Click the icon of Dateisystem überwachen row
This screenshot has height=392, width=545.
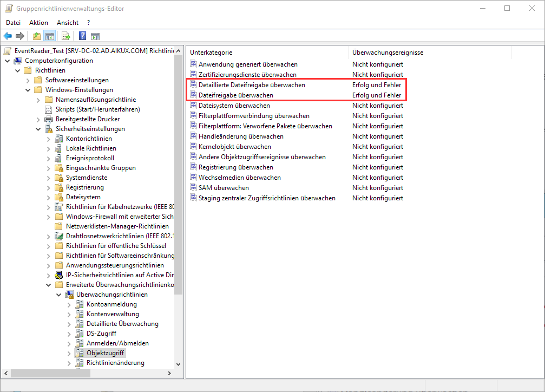coord(194,105)
